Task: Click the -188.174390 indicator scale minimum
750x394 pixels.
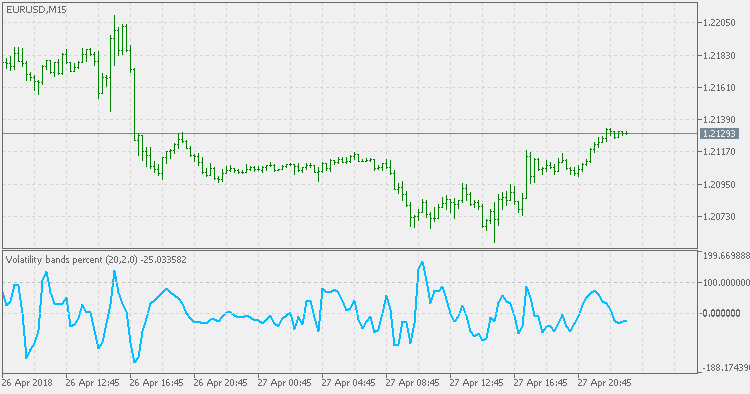Action: click(725, 368)
